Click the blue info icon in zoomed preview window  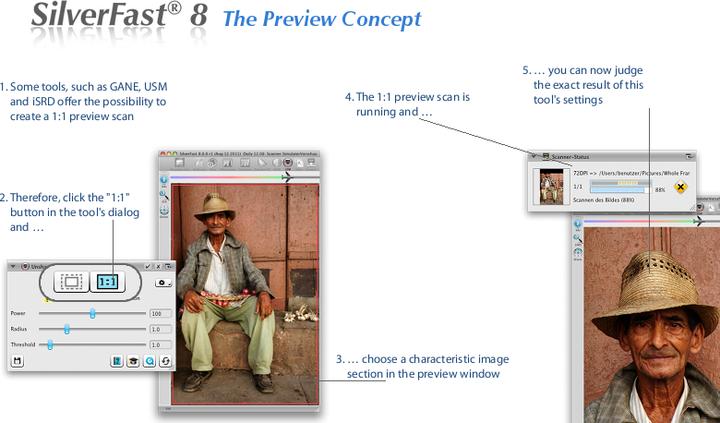[x=578, y=224]
